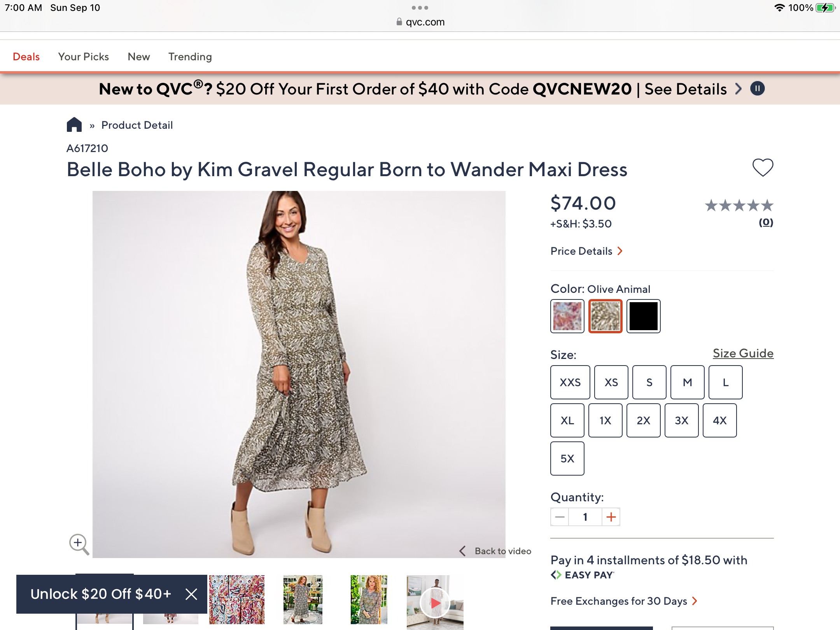Open the Deals tab

click(x=26, y=57)
